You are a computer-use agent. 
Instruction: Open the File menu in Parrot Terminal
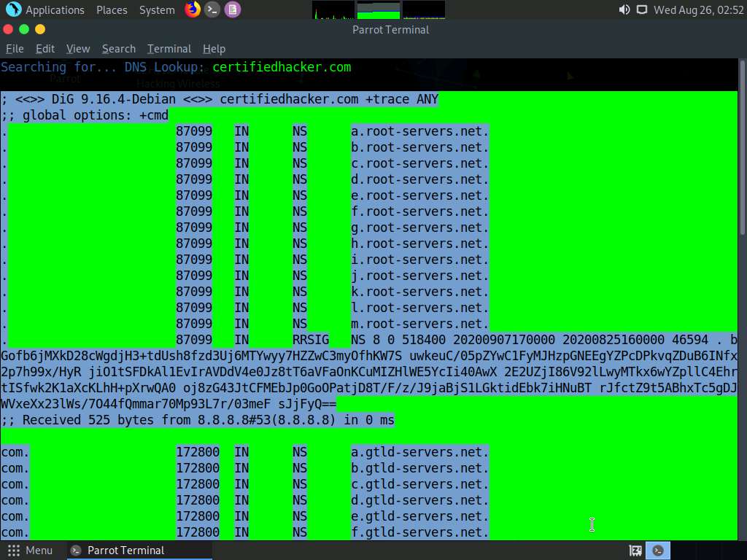pos(15,49)
